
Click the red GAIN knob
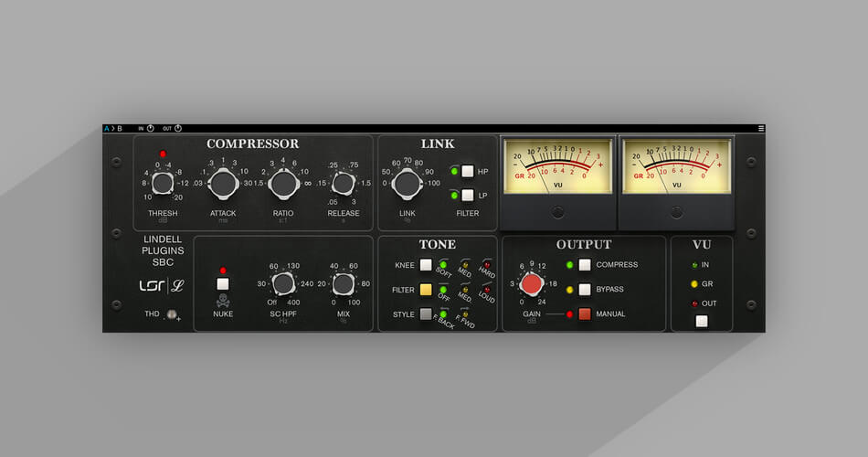532,283
